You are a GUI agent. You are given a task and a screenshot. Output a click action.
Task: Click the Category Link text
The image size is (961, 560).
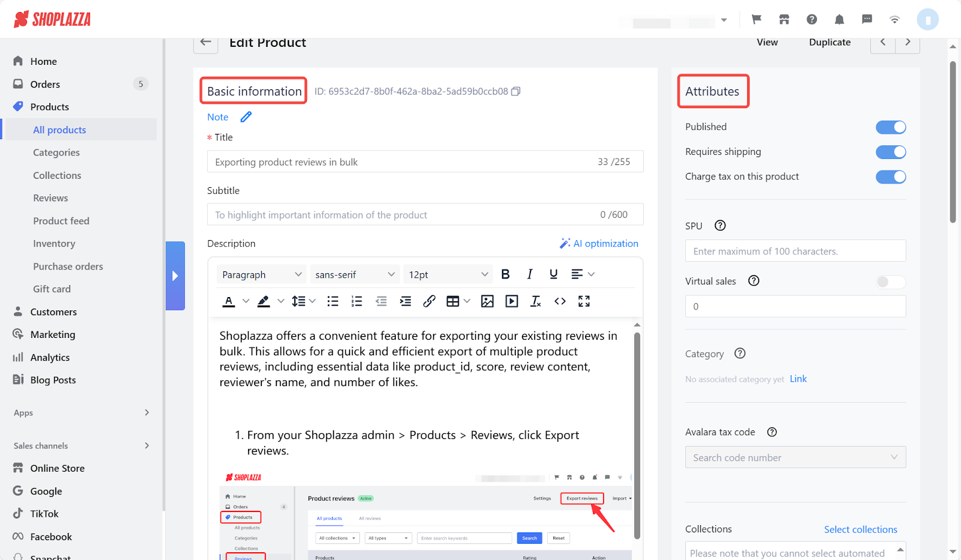tap(798, 379)
